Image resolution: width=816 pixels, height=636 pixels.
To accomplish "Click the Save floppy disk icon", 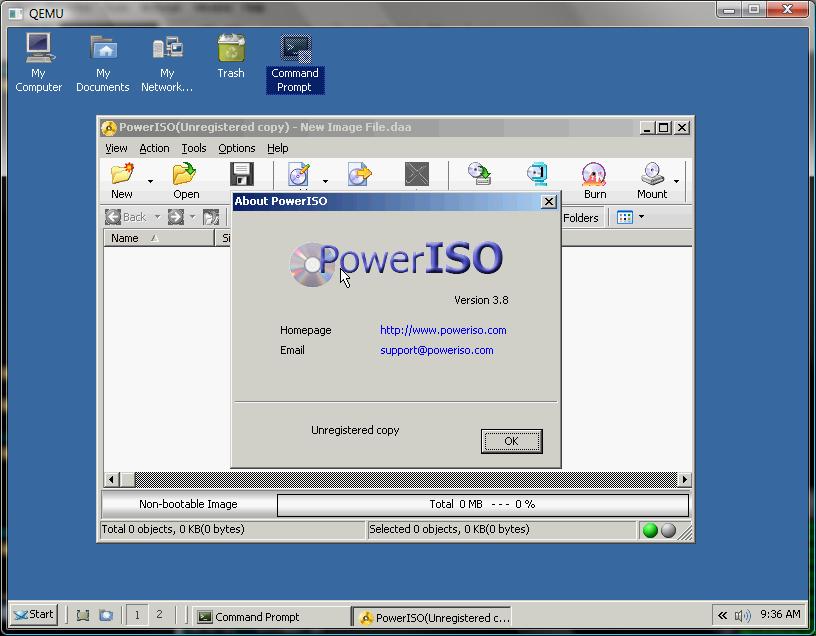I will point(242,175).
